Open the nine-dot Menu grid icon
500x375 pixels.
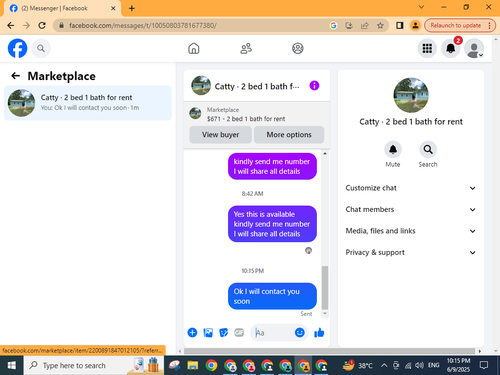coord(427,49)
